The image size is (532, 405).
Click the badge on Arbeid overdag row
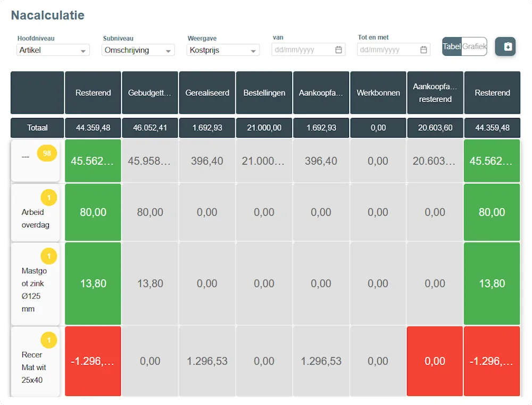49,198
